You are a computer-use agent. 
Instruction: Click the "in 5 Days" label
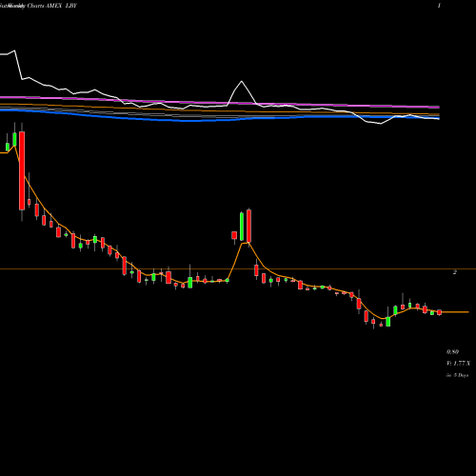tap(457, 375)
